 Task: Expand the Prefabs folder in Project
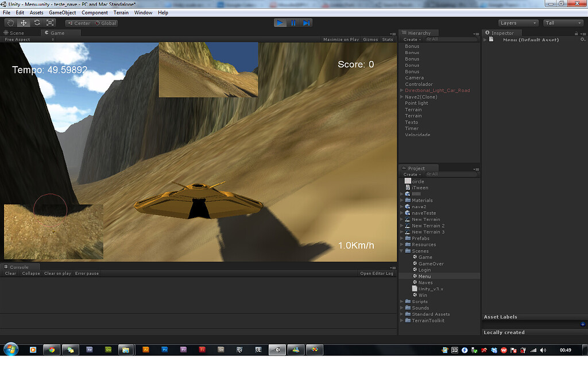click(x=401, y=238)
